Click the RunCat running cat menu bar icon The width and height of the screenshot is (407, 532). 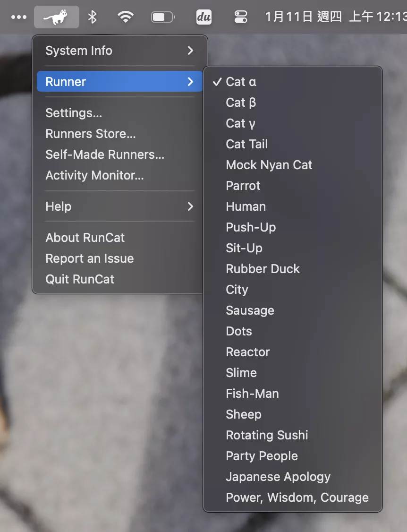pos(56,17)
